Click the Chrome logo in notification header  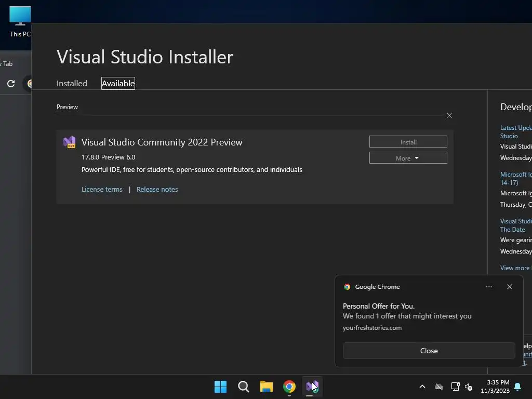click(347, 287)
